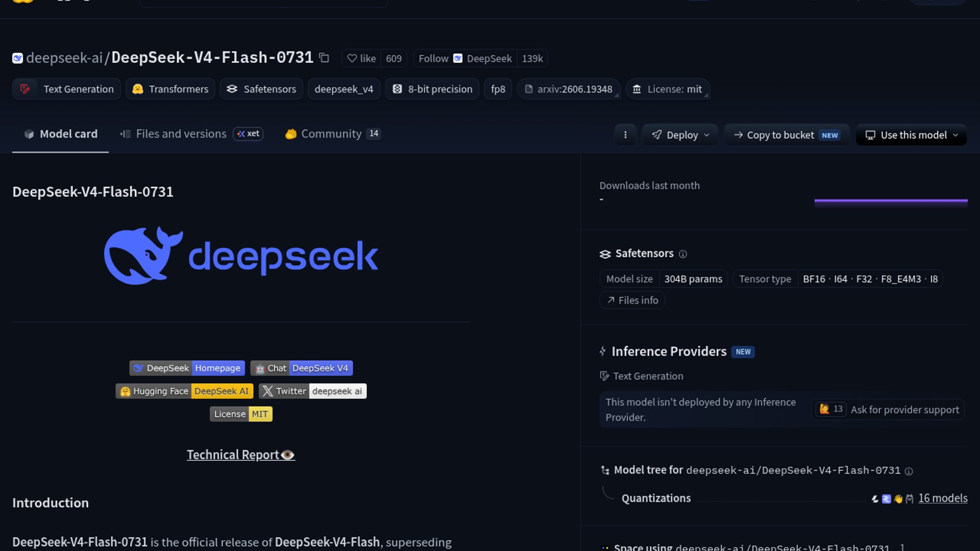Click the License building icon
980x551 pixels.
pyautogui.click(x=636, y=89)
